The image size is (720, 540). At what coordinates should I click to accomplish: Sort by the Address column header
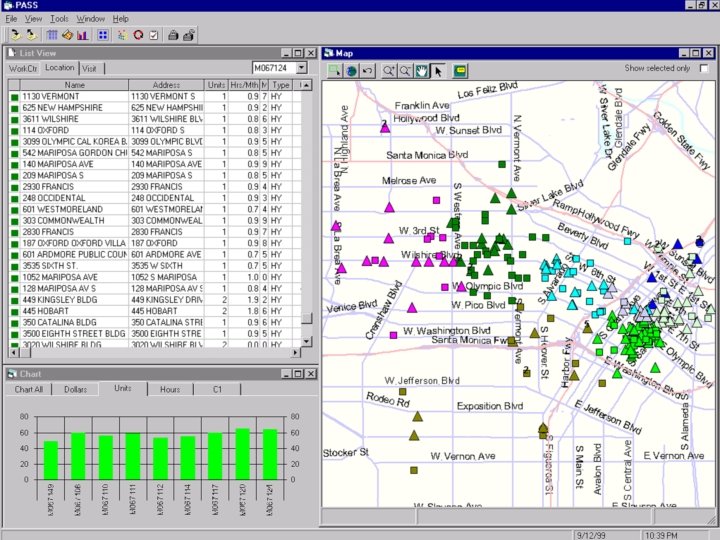coord(166,85)
